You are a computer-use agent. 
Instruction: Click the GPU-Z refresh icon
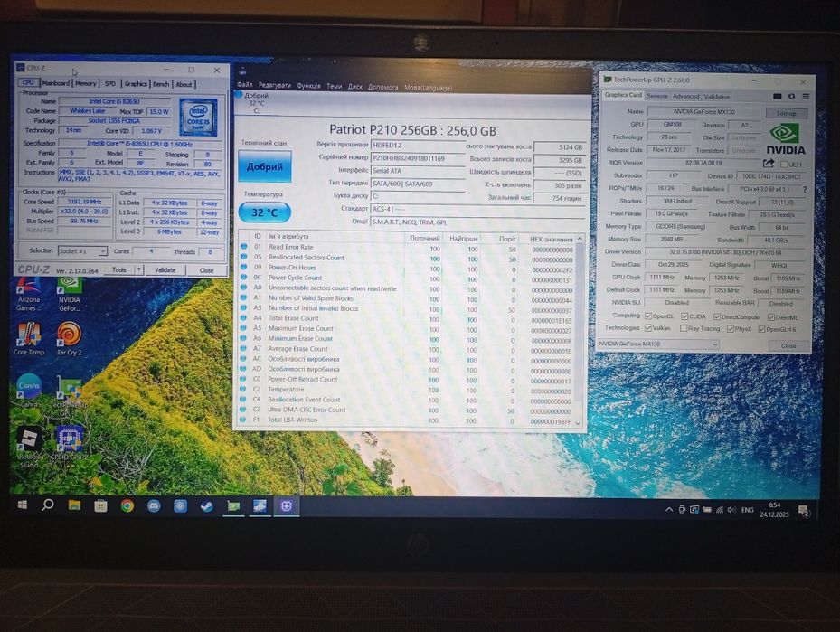point(792,97)
